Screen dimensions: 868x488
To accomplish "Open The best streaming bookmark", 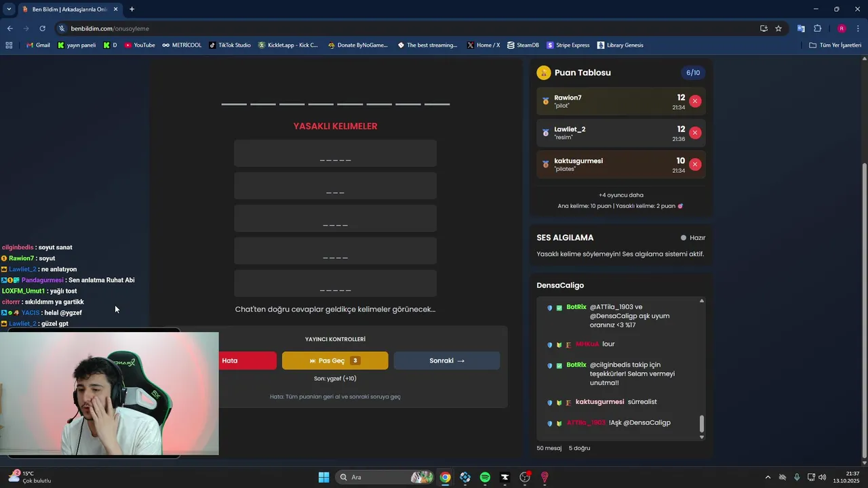I will [427, 45].
